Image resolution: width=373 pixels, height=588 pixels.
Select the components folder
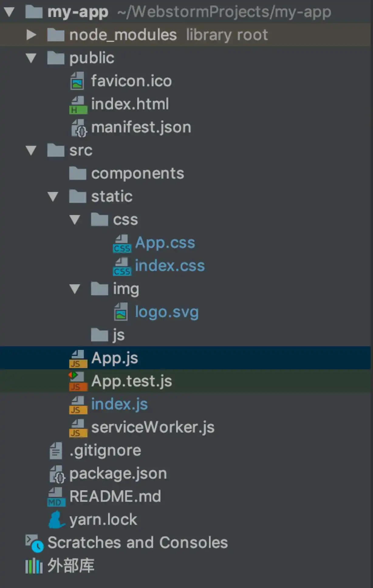point(137,173)
